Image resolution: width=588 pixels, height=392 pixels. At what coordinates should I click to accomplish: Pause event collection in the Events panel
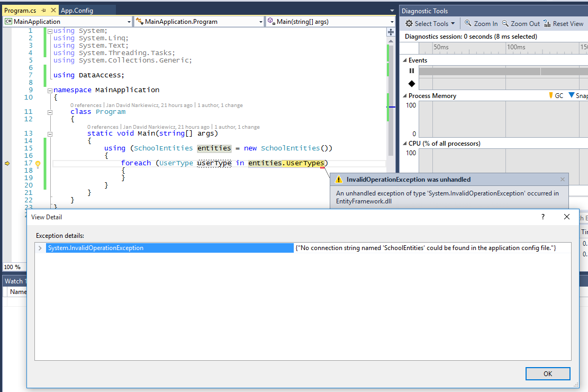[x=411, y=70]
